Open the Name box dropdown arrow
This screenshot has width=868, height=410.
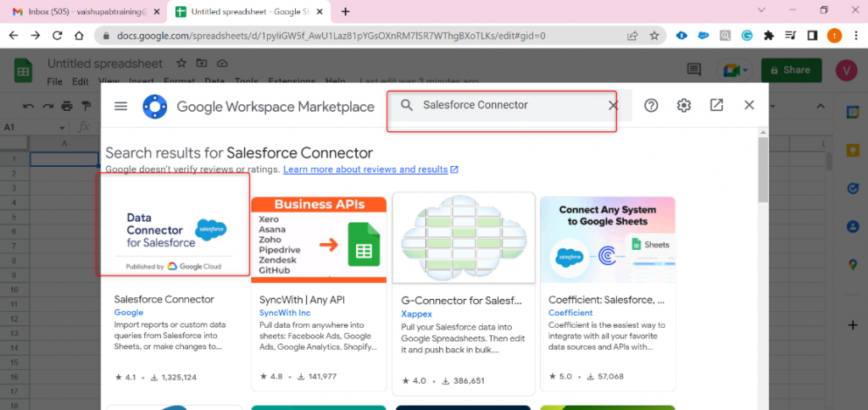(62, 128)
